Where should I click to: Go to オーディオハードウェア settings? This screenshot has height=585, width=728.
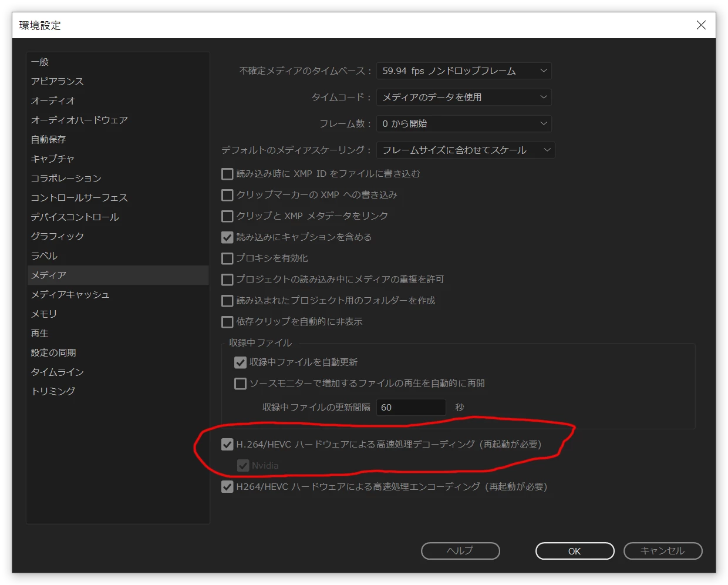(x=117, y=120)
